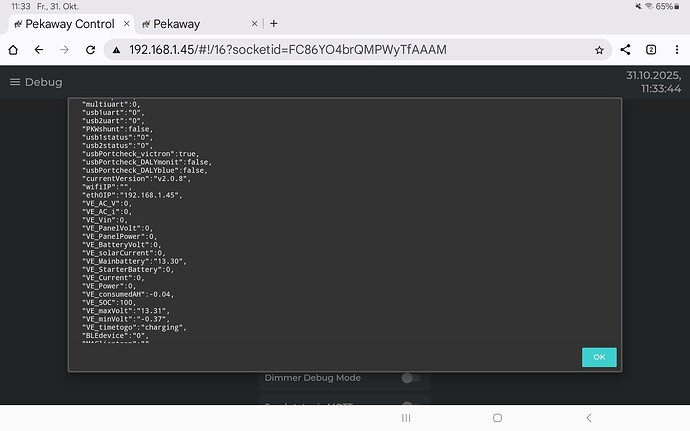
Task: Click the "currentVersion":"v2.0.8" line
Action: tap(136, 179)
